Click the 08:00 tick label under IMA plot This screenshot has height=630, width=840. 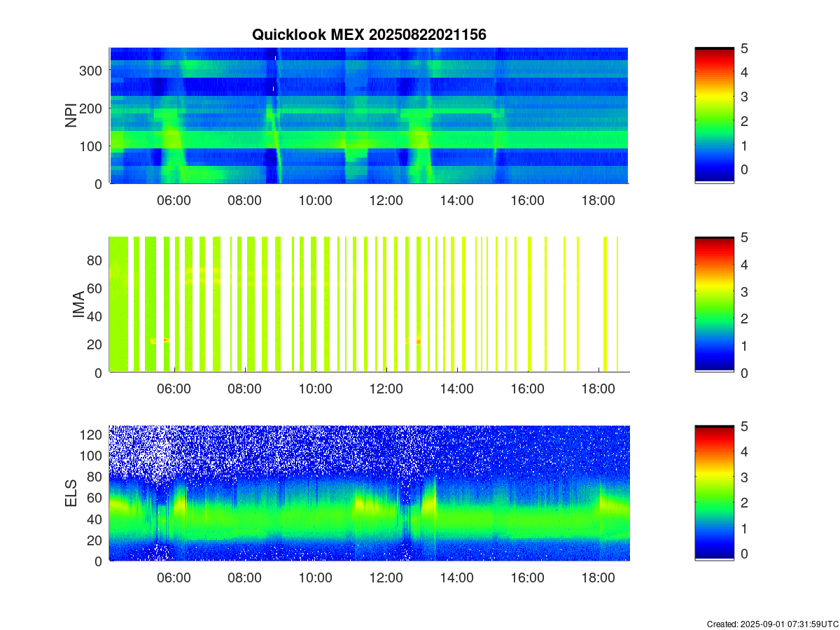(x=244, y=389)
